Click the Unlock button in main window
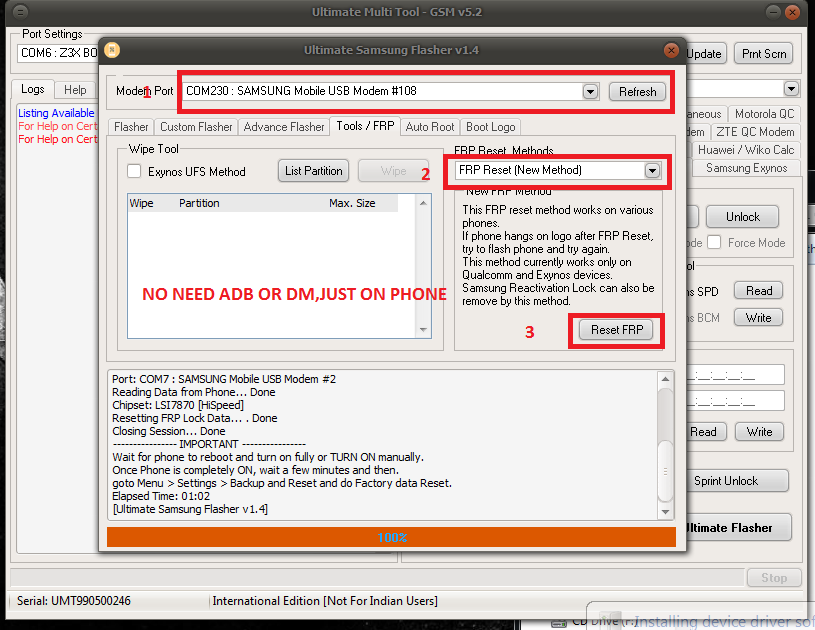The image size is (815, 630). pos(742,217)
